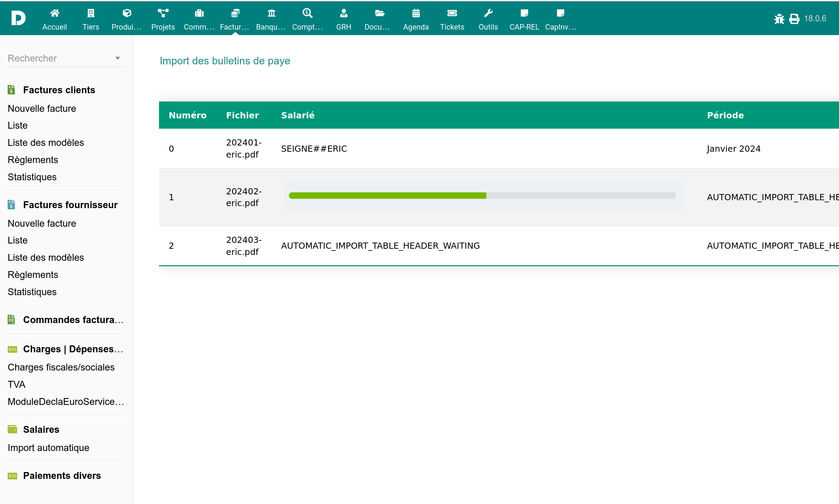Open the Comptabilité magnifier-dollar icon

308,13
